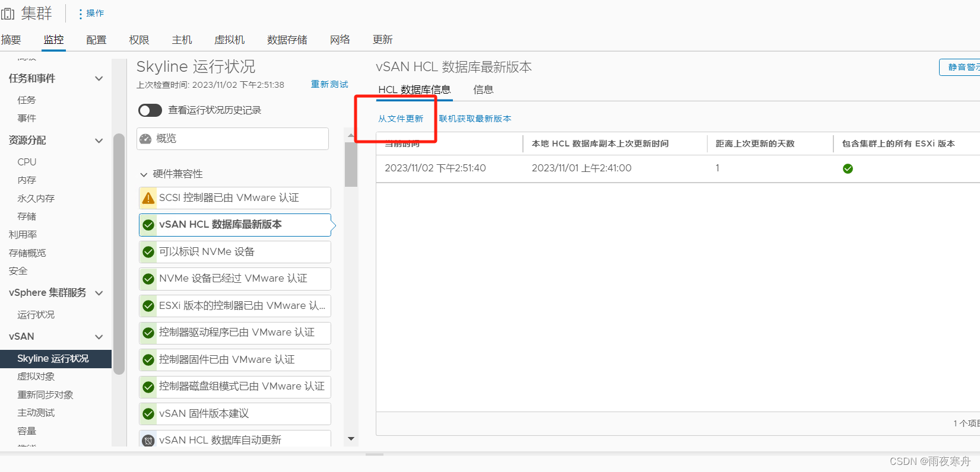
Task: Click green check icon on 控制器驱动程序 item
Action: tap(148, 333)
